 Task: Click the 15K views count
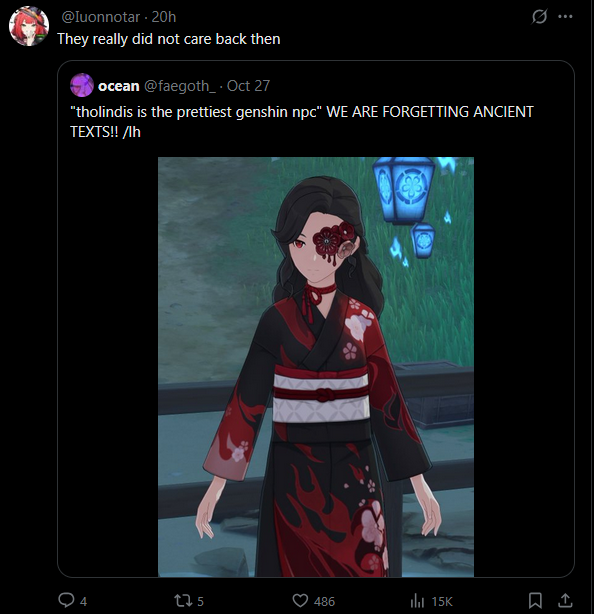(442, 601)
